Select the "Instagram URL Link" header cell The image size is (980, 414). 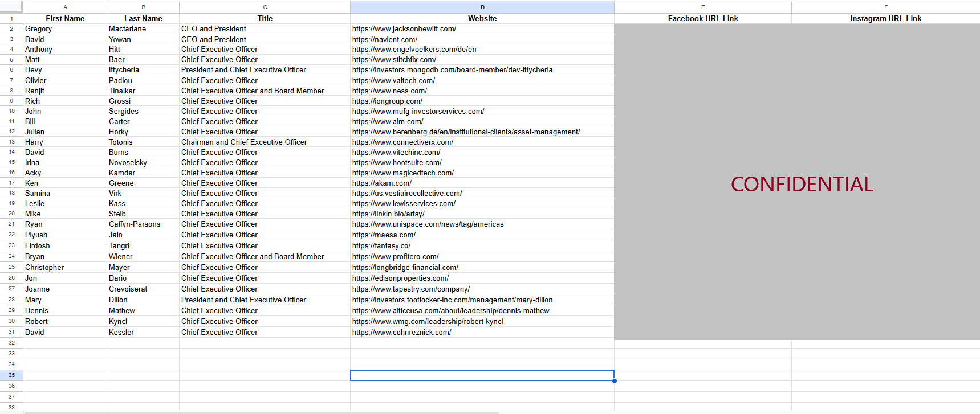point(886,18)
